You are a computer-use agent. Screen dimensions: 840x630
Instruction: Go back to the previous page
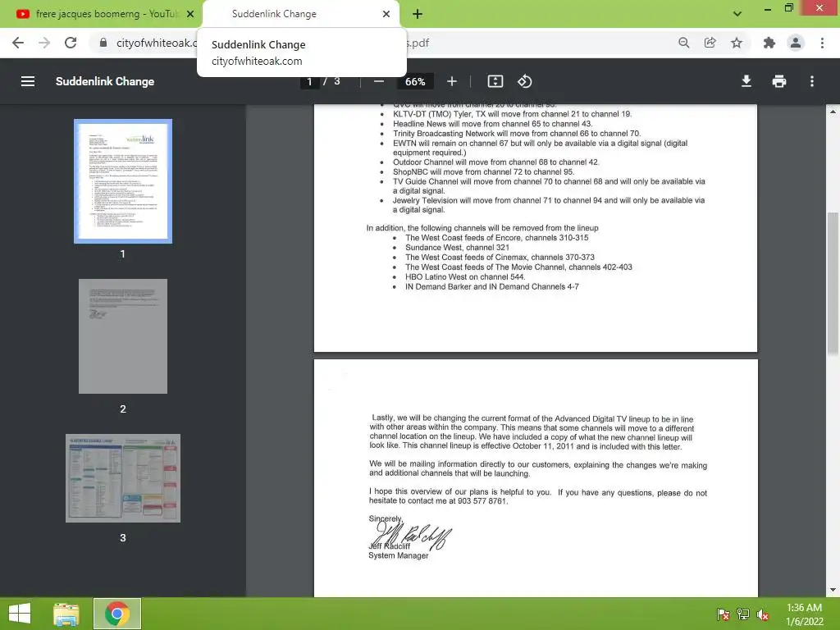18,43
